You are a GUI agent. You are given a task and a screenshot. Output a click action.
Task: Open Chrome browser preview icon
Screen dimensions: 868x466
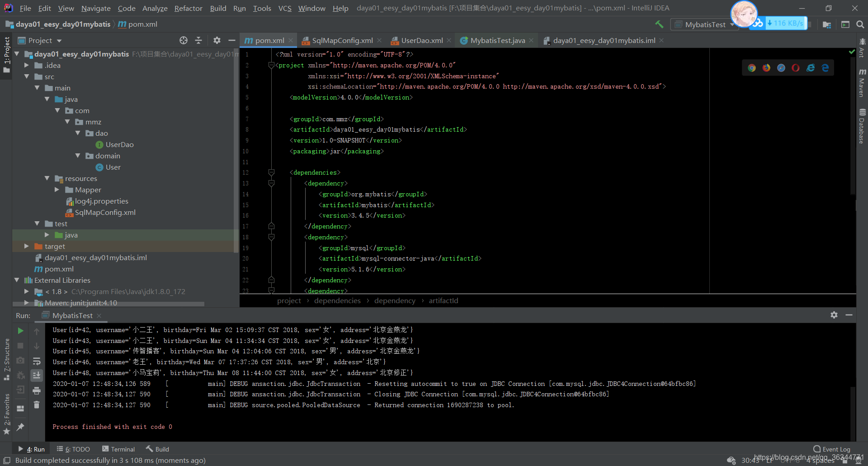[x=752, y=68]
